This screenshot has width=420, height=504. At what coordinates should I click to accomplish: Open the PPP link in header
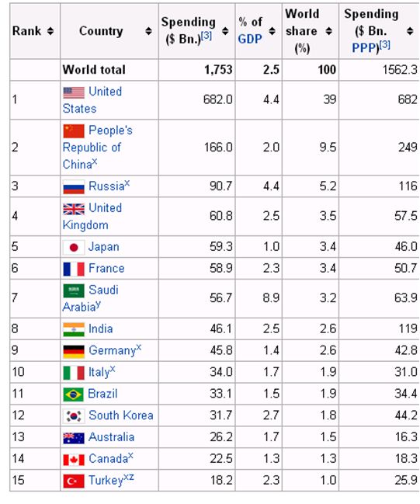[366, 48]
